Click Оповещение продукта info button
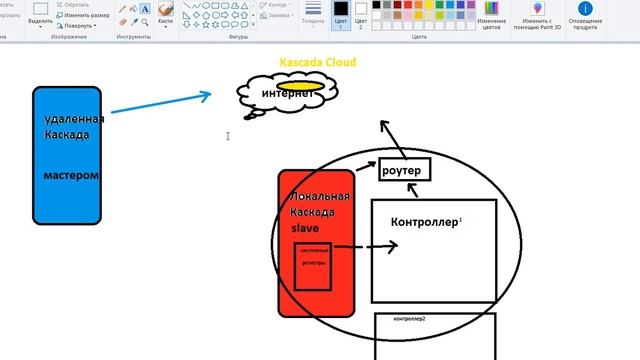640x360 pixels. point(585,16)
